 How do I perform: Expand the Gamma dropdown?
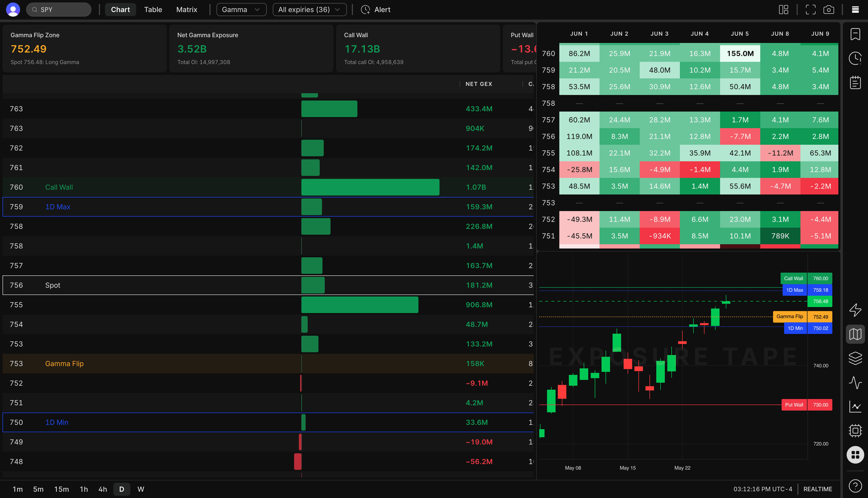241,10
